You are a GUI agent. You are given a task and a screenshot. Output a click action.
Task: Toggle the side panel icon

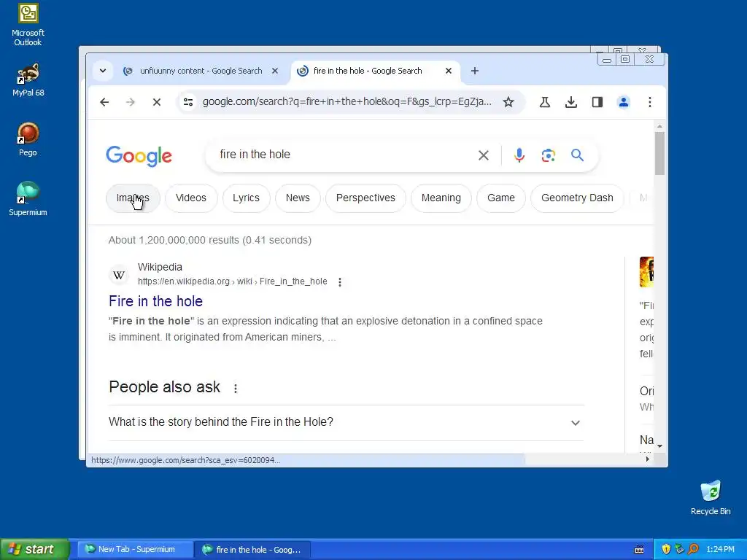click(x=597, y=102)
